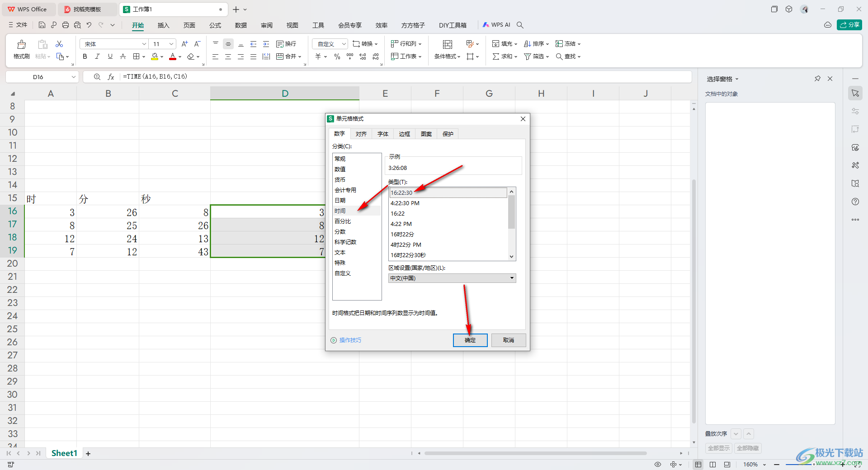Apply Underline formatting
868x470 pixels.
[x=110, y=56]
